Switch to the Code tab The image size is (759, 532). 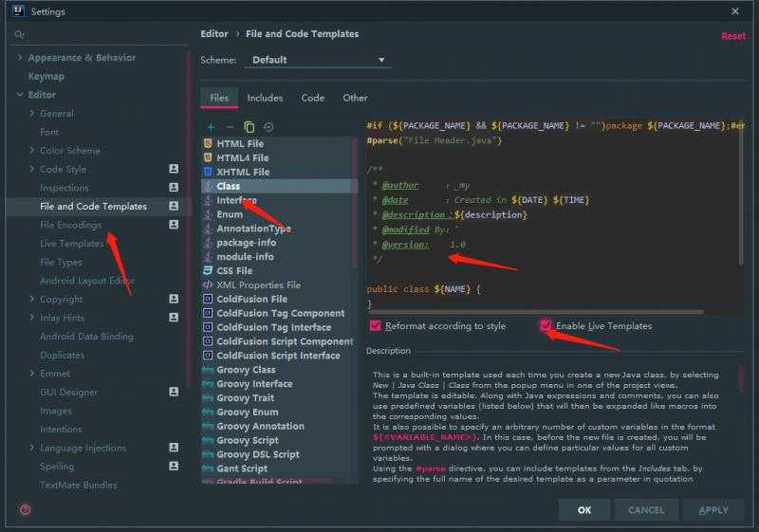[x=313, y=98]
